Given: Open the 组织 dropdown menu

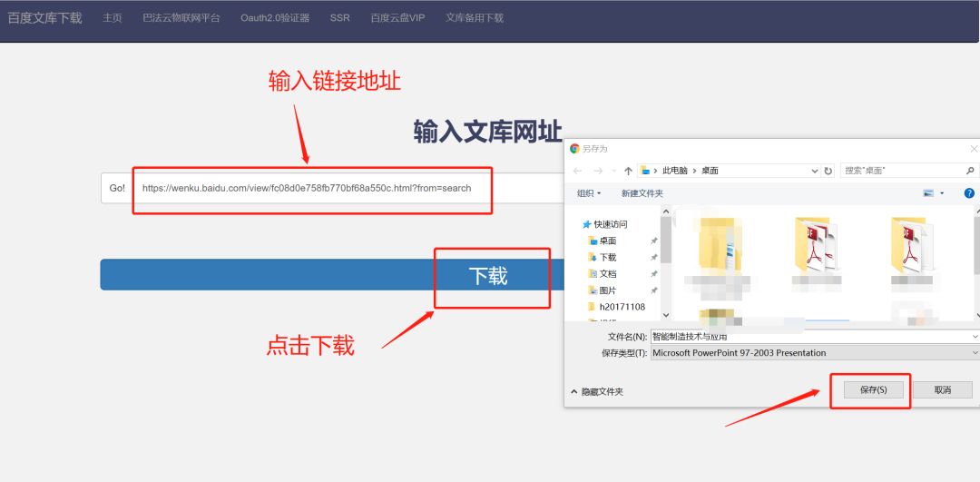Looking at the screenshot, I should tap(590, 193).
